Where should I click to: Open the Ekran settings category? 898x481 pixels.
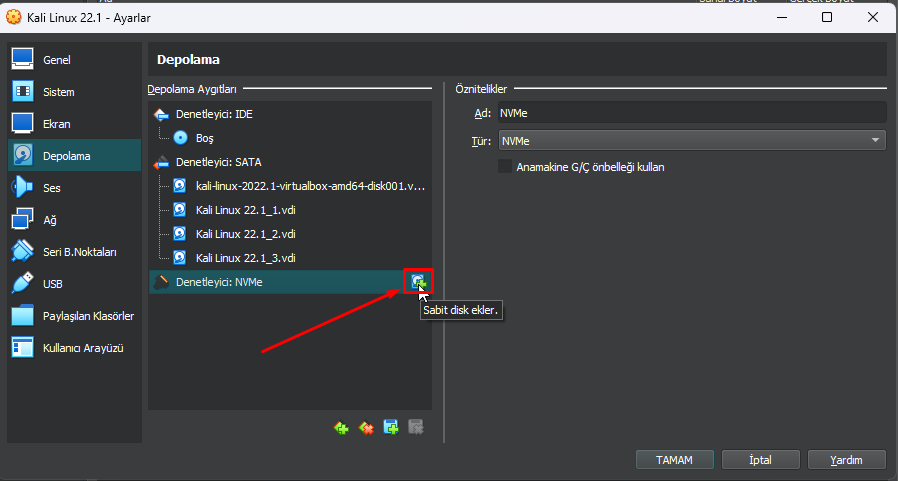(74, 124)
